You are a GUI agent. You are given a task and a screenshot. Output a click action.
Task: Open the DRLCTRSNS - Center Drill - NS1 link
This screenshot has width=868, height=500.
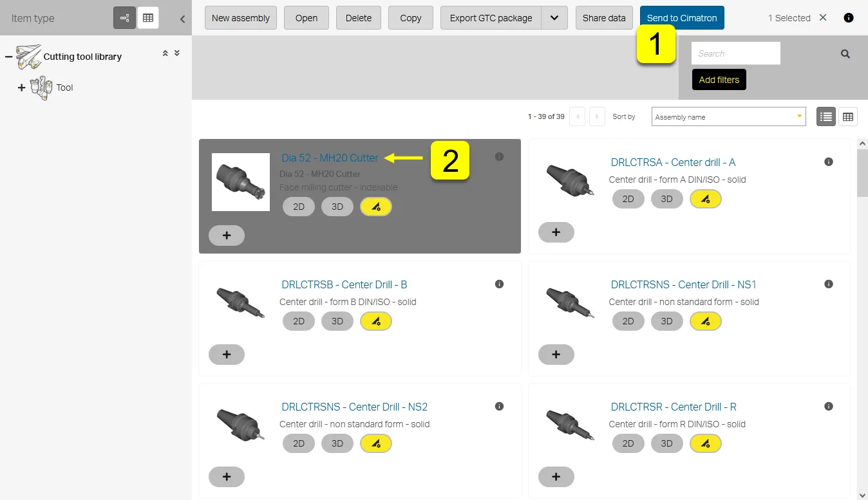[x=683, y=284]
